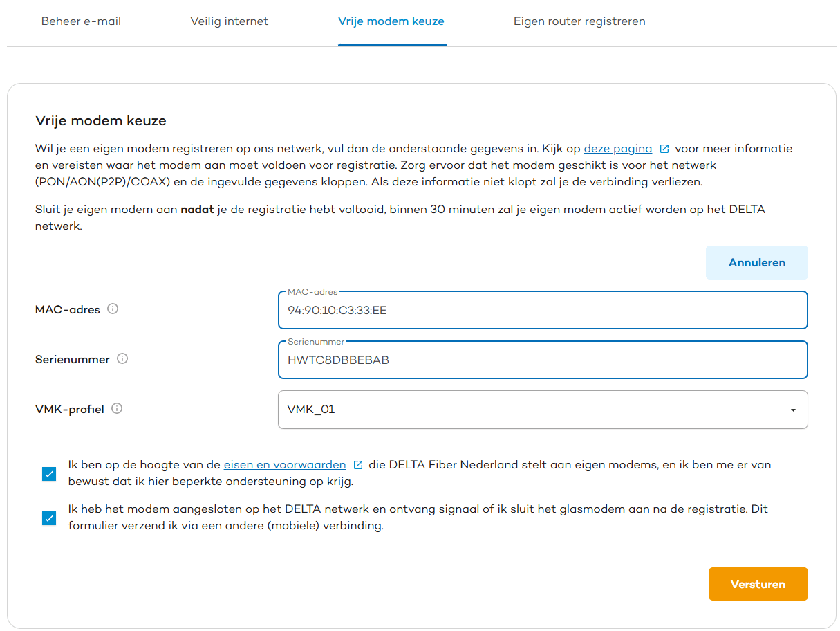This screenshot has height=631, width=840.
Task: Click the info icon next to VMK-profiel
Action: coord(118,408)
